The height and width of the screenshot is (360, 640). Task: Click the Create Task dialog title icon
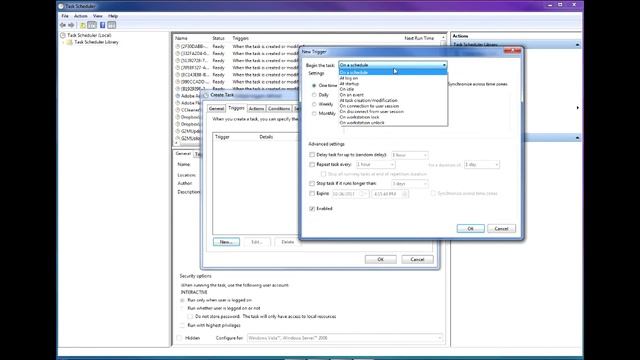[206, 95]
